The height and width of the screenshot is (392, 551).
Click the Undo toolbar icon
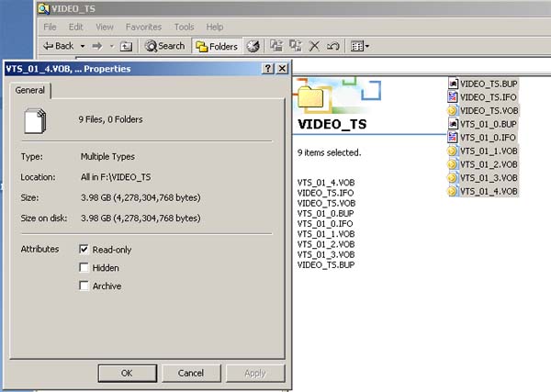(x=332, y=46)
